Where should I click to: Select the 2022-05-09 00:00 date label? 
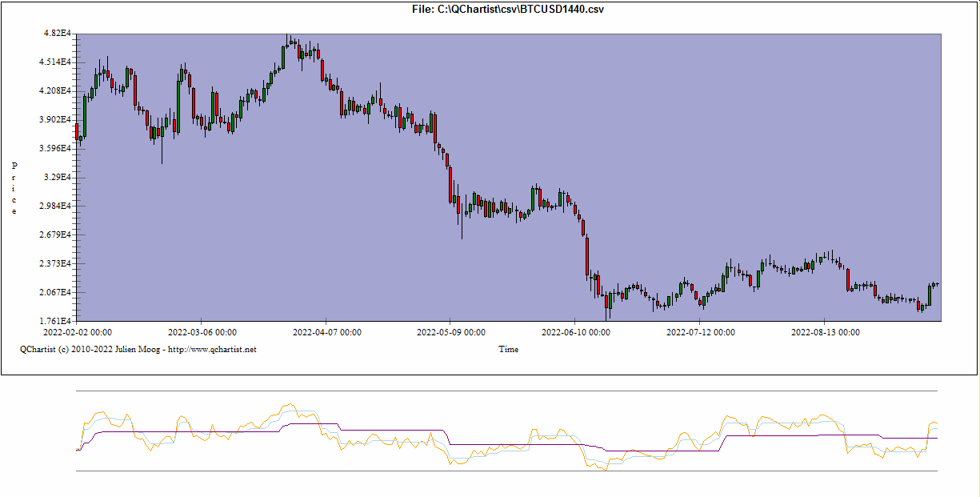451,331
